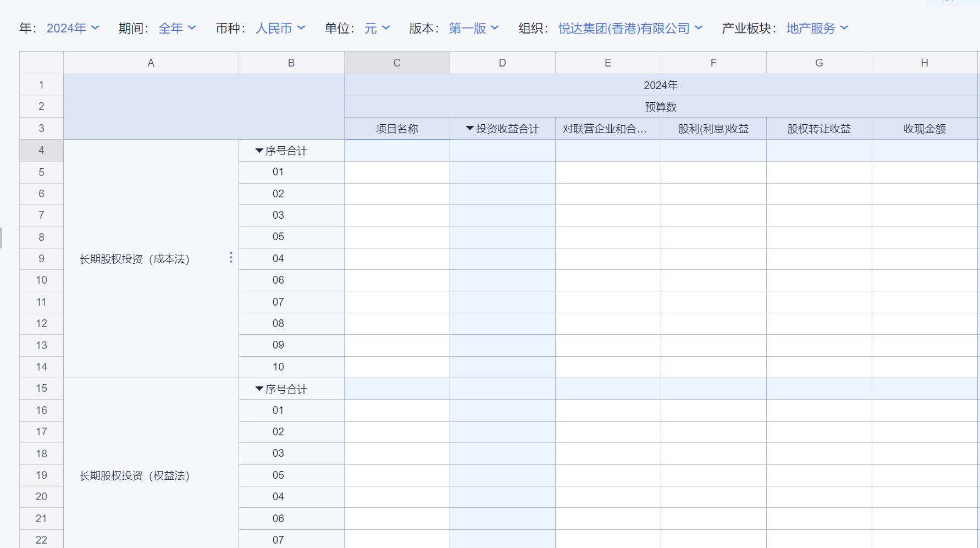Click the 收现金额 cell for sequence 01
Screen dimensions: 980x548
tap(924, 172)
